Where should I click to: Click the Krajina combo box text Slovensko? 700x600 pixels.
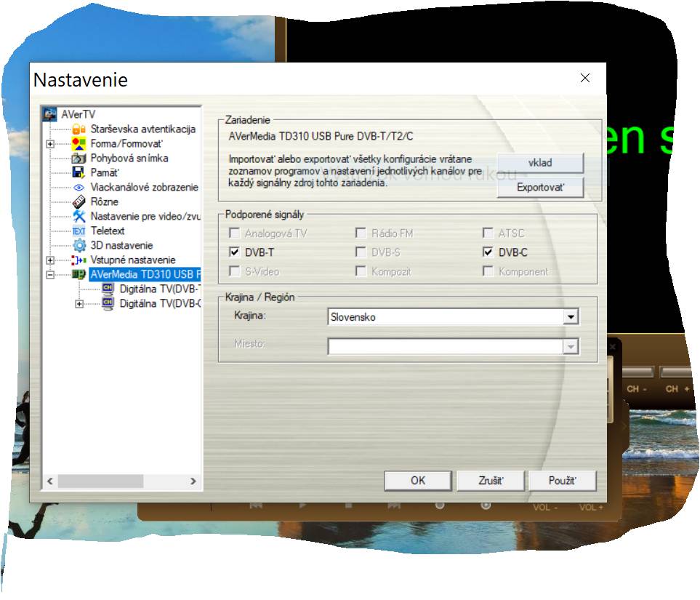[353, 317]
